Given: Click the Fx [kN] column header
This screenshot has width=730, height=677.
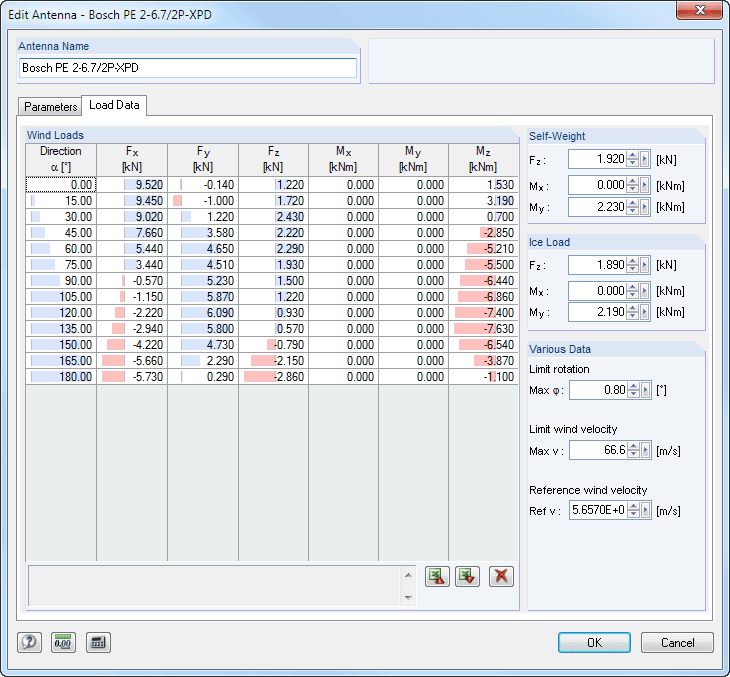Looking at the screenshot, I should point(132,159).
